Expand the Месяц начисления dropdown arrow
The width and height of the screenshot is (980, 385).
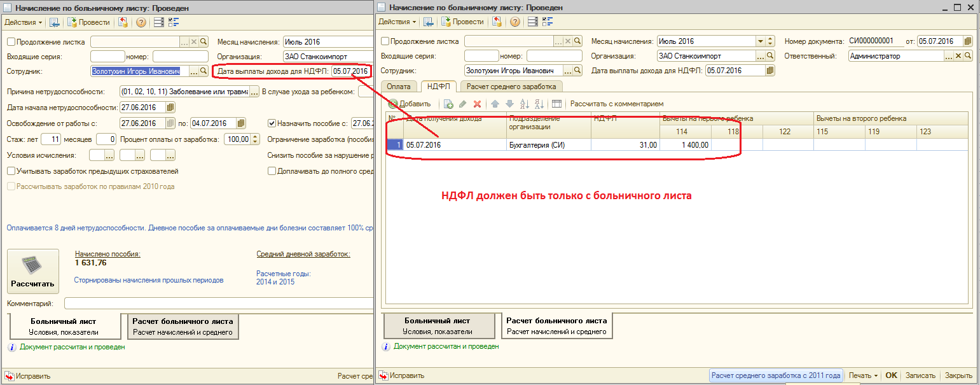point(760,41)
